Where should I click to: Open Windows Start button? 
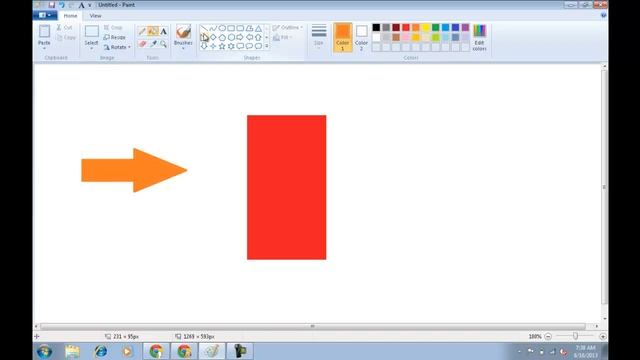click(44, 351)
